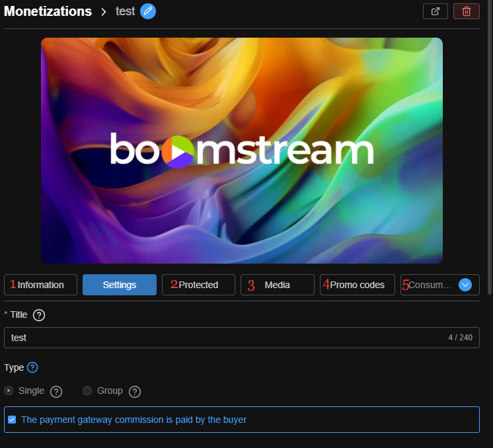
Task: Select the Group type radio button
Action: click(87, 391)
